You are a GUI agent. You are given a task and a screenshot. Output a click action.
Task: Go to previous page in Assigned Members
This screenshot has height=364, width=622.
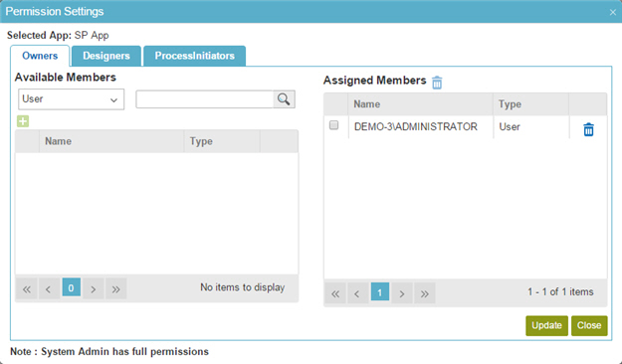point(357,293)
